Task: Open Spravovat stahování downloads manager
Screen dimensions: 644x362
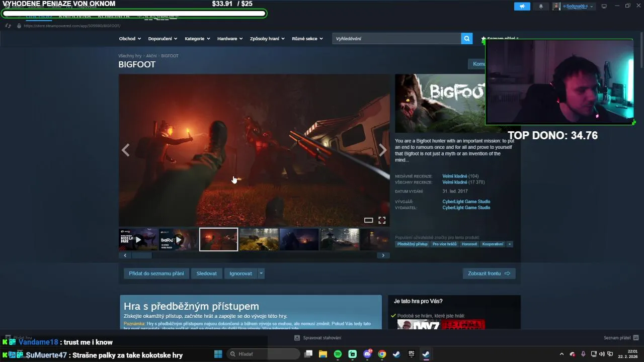Action: click(x=318, y=338)
